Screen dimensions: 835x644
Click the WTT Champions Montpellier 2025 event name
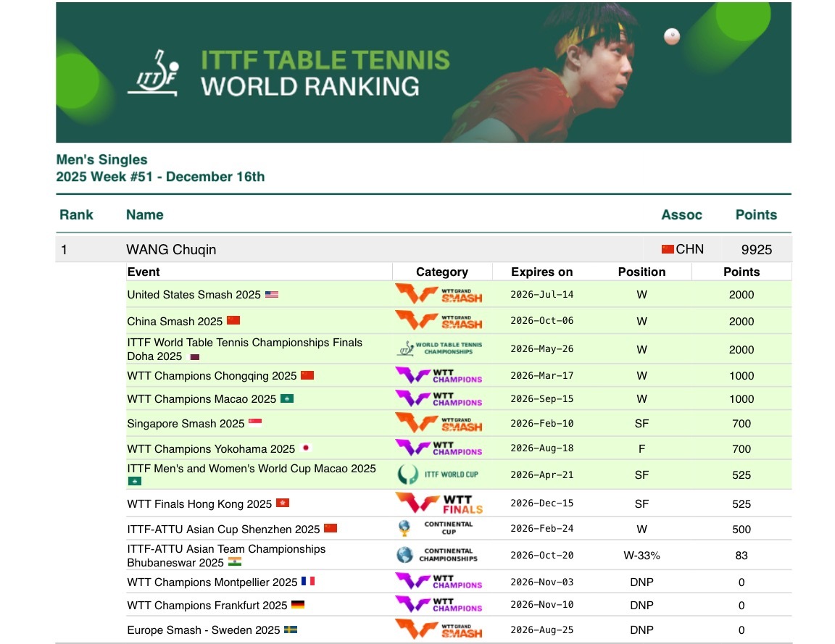(212, 582)
